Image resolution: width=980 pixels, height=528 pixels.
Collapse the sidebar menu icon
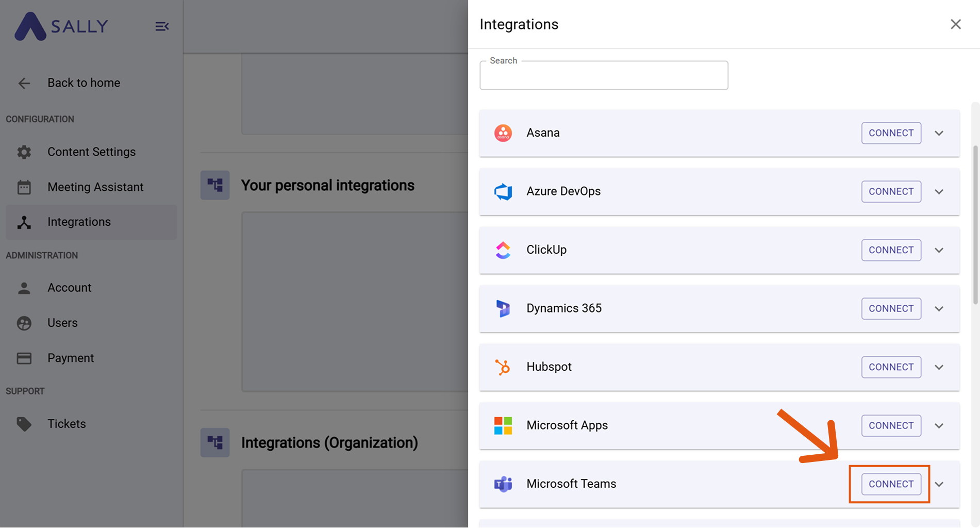162,26
